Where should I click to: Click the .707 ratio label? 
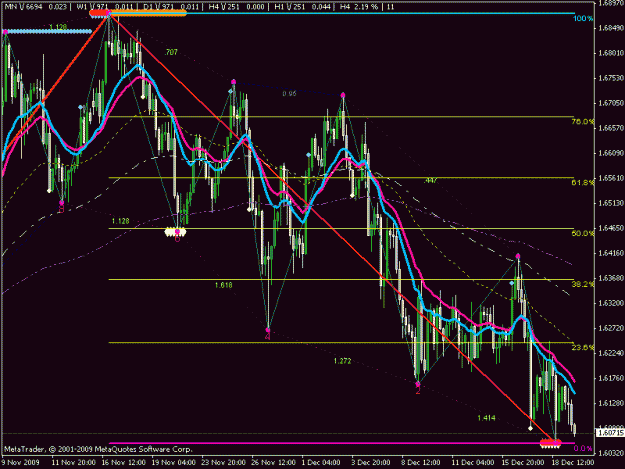point(171,52)
